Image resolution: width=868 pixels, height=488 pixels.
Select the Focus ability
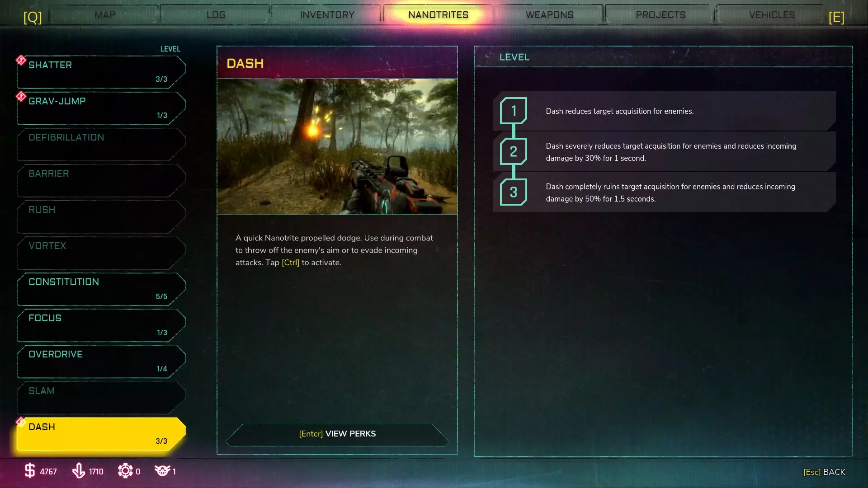(x=101, y=325)
